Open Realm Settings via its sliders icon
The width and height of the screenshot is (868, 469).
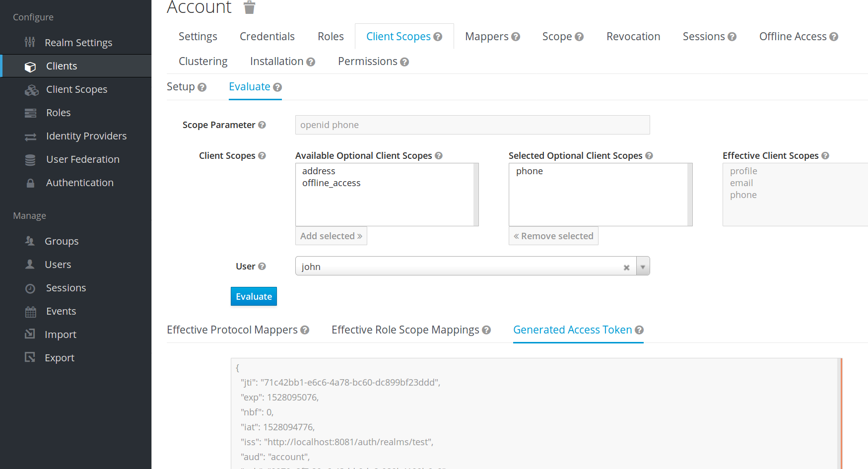30,42
